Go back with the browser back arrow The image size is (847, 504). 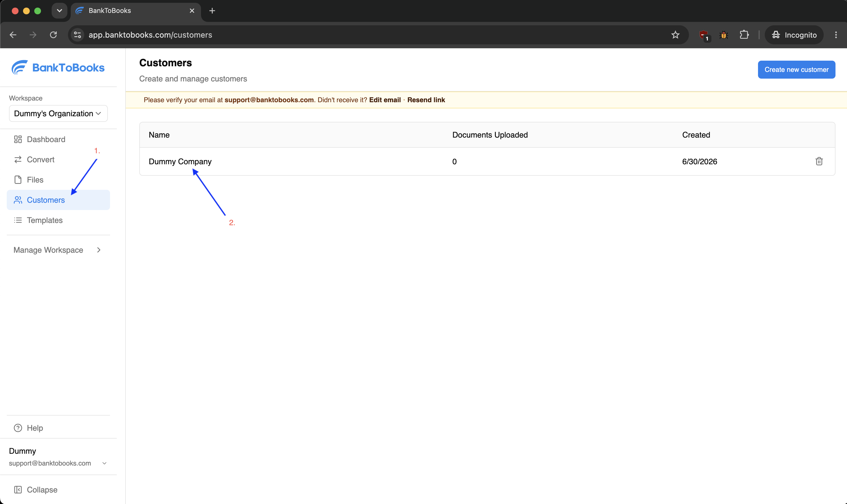(13, 35)
